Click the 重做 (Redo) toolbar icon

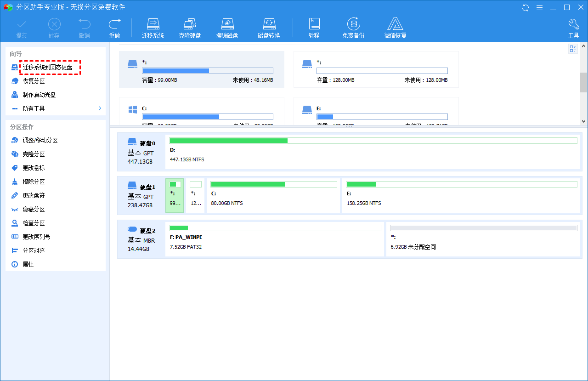114,28
